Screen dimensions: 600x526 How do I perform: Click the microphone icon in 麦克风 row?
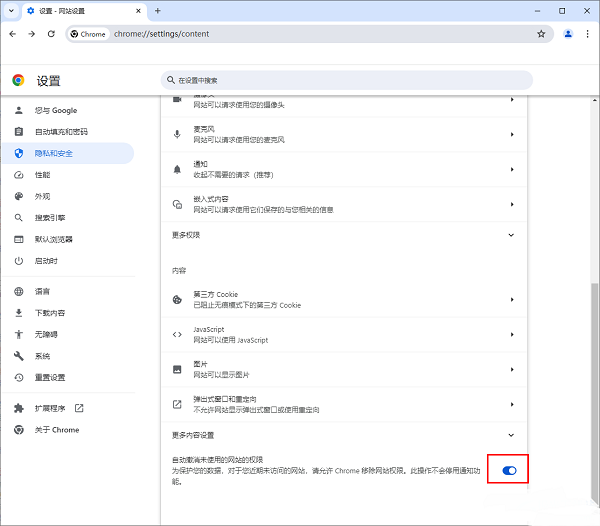click(177, 134)
